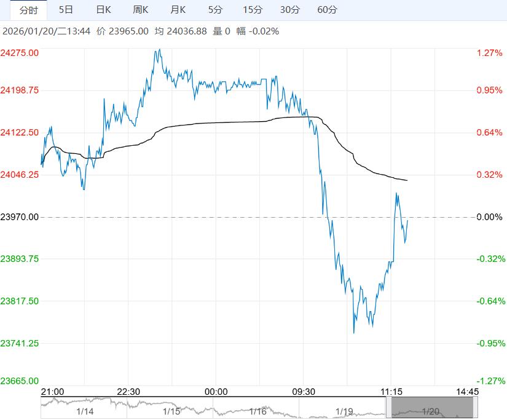Click the lowest point of the blue price line

(x=354, y=333)
